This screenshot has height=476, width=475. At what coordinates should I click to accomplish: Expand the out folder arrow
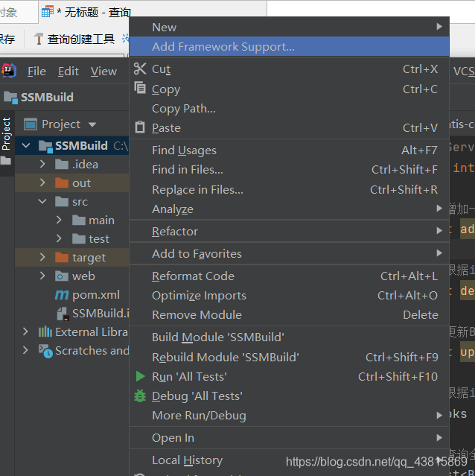coord(42,183)
